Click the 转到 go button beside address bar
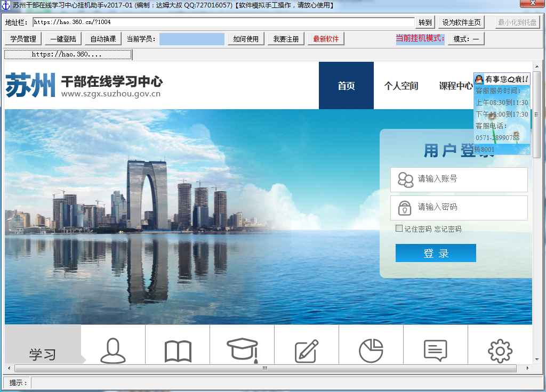Image resolution: width=546 pixels, height=392 pixels. (425, 22)
